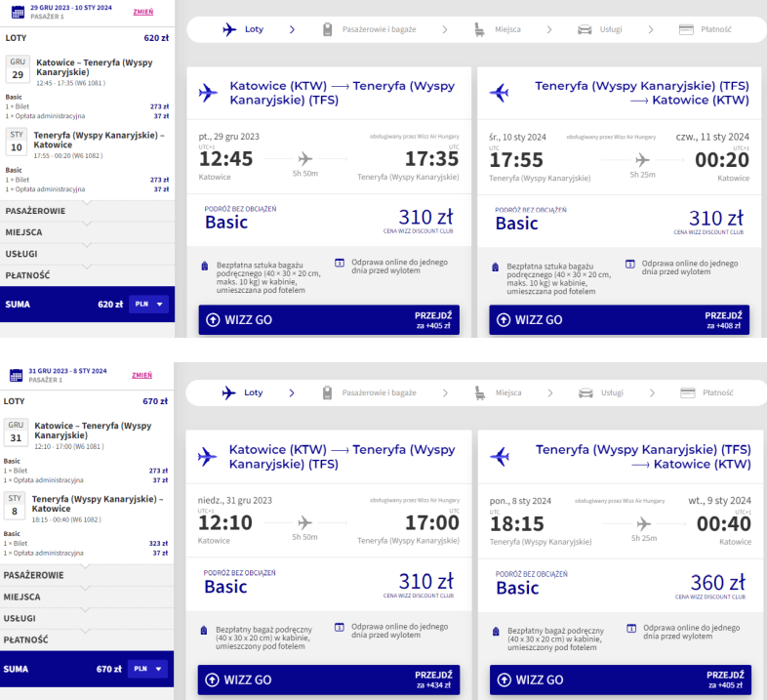Viewport: 767px width, 700px height.
Task: Click Miejsca seat icon in 620 zł booking
Action: tap(479, 30)
